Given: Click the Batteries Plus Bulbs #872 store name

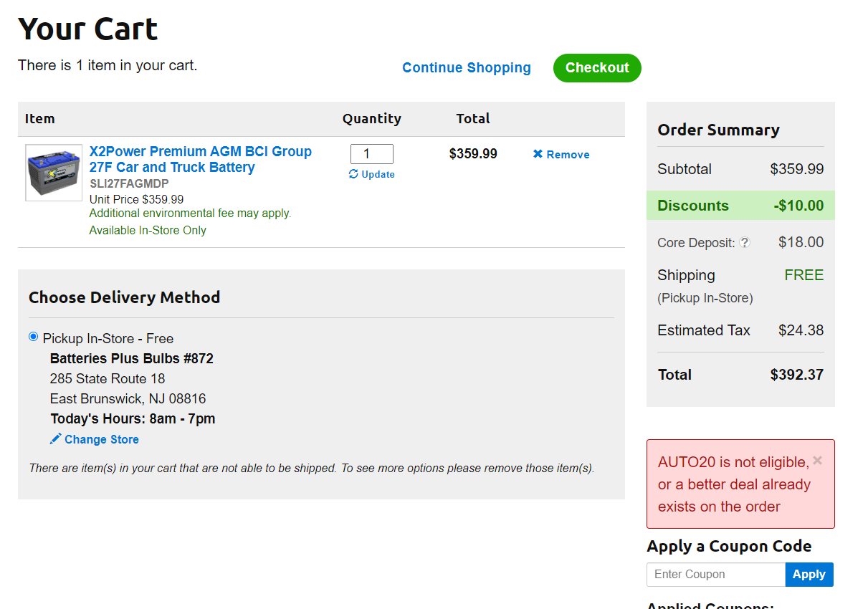Looking at the screenshot, I should [132, 358].
